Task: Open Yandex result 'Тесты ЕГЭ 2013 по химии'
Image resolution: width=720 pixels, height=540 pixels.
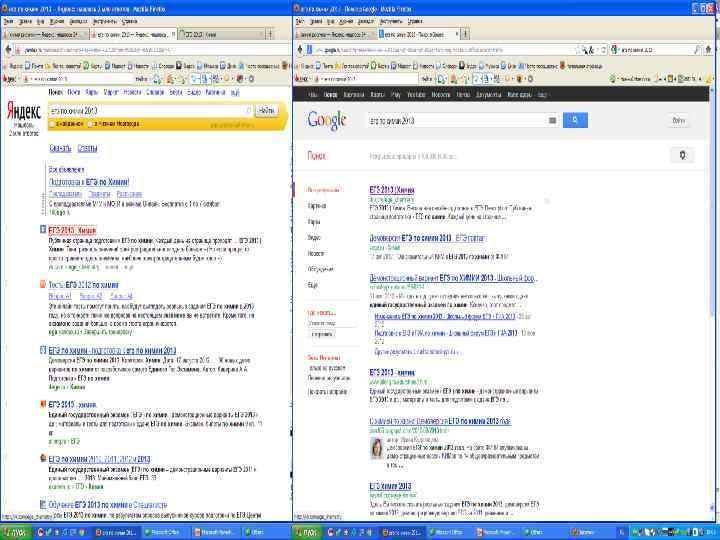Action: point(84,285)
